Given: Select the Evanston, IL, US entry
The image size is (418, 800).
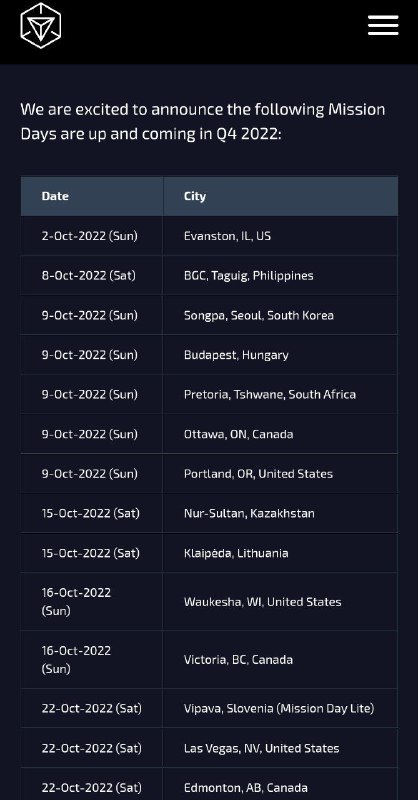Looking at the screenshot, I should 227,236.
